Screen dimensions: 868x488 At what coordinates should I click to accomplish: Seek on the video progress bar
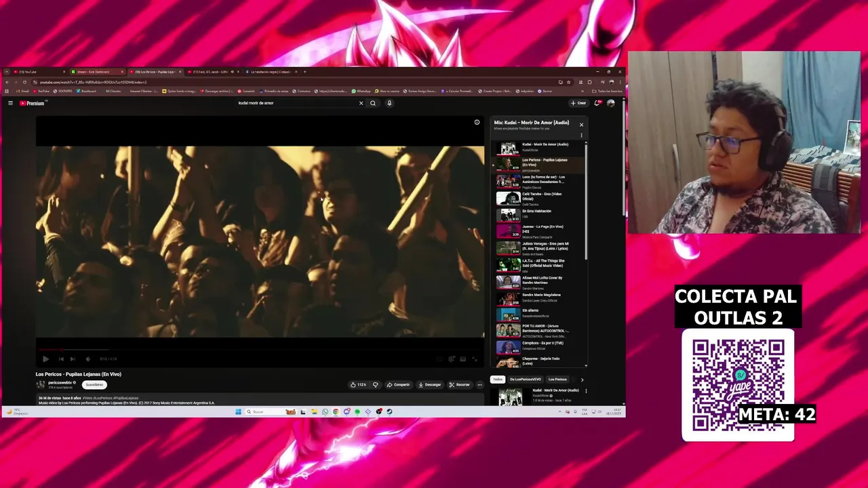pos(260,350)
